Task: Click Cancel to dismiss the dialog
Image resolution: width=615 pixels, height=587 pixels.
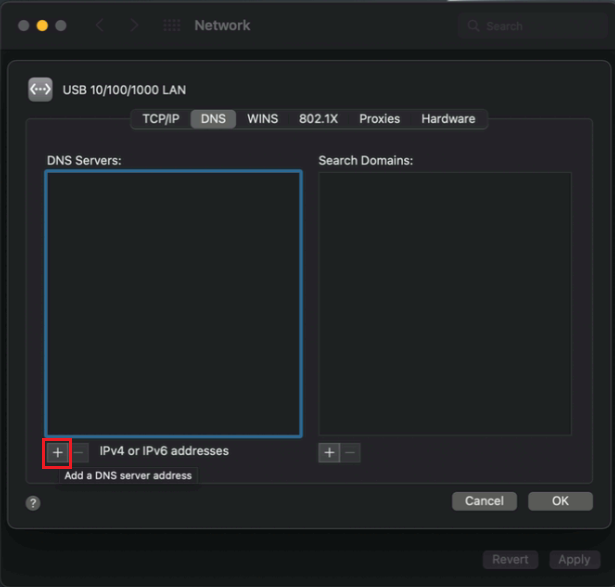Action: 484,501
